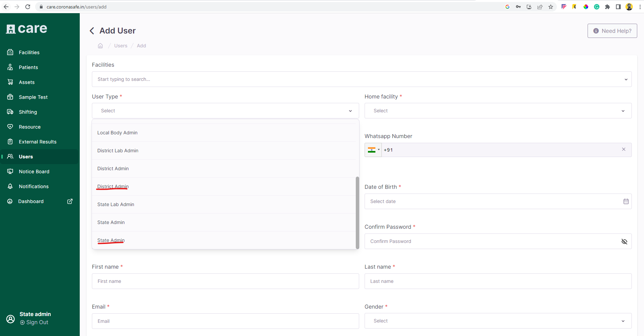Open the Gender select dropdown
Screen dimensions: 644x336
(498, 321)
